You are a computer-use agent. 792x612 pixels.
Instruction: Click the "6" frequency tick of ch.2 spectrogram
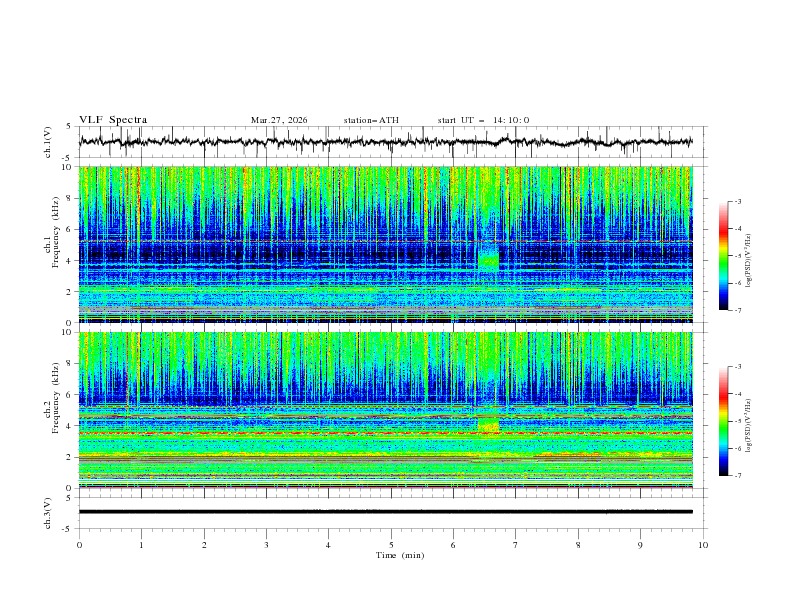coord(70,395)
